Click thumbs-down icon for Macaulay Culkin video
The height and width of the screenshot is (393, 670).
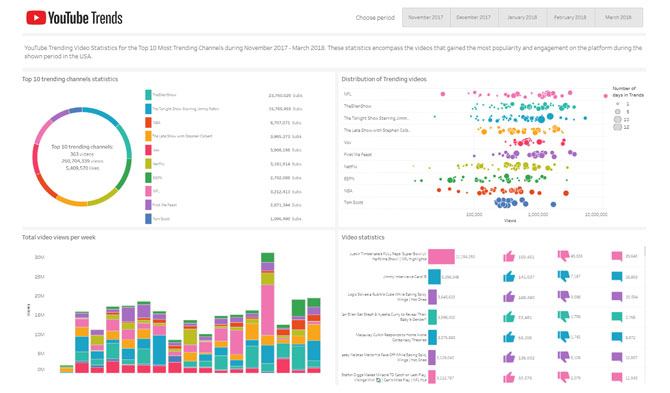point(564,337)
